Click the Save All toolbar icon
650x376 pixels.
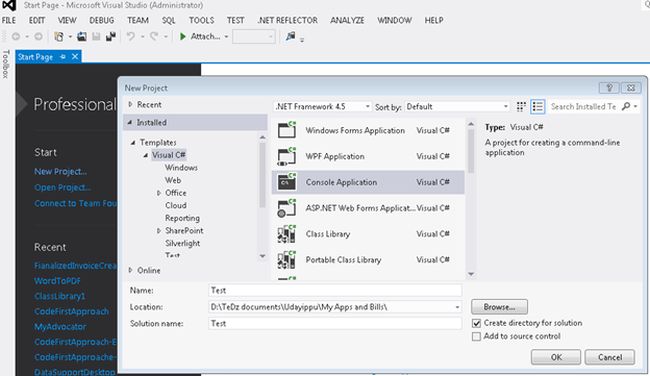click(x=111, y=36)
